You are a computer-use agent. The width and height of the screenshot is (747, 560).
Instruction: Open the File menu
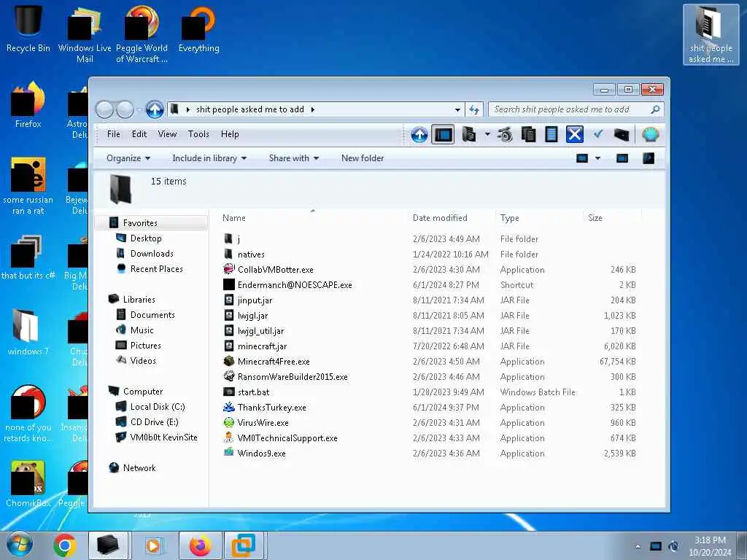point(113,134)
